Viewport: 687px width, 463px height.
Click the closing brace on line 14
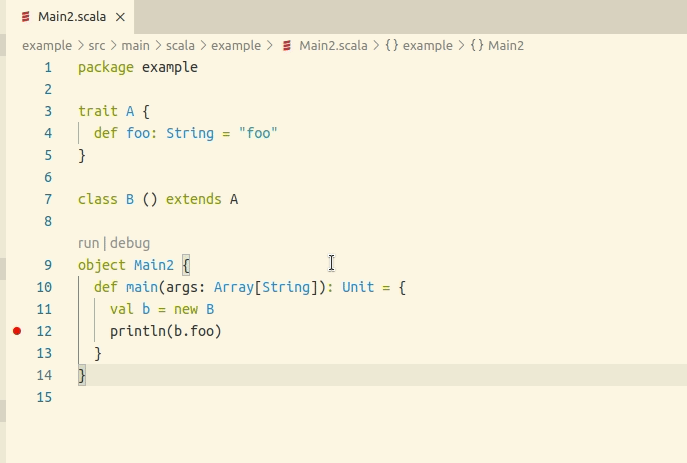[x=82, y=375]
